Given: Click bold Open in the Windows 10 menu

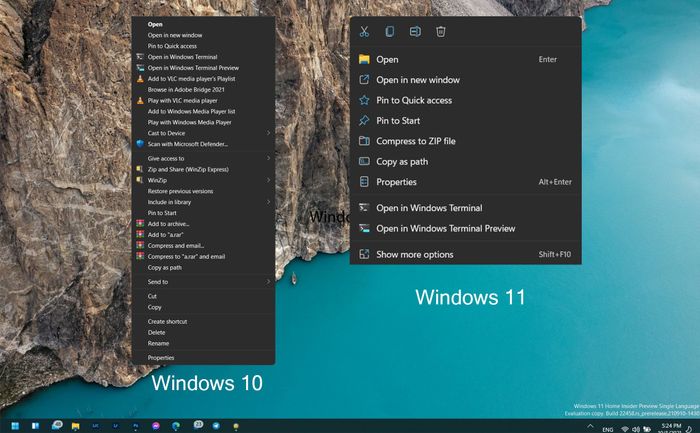Looking at the screenshot, I should click(x=155, y=25).
